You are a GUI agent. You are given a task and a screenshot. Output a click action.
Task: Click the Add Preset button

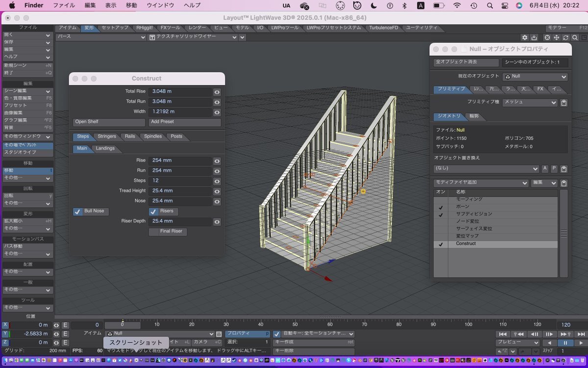pos(185,122)
